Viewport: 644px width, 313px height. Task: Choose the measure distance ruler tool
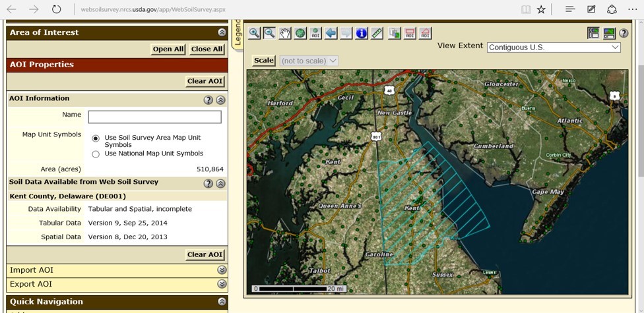coord(377,33)
